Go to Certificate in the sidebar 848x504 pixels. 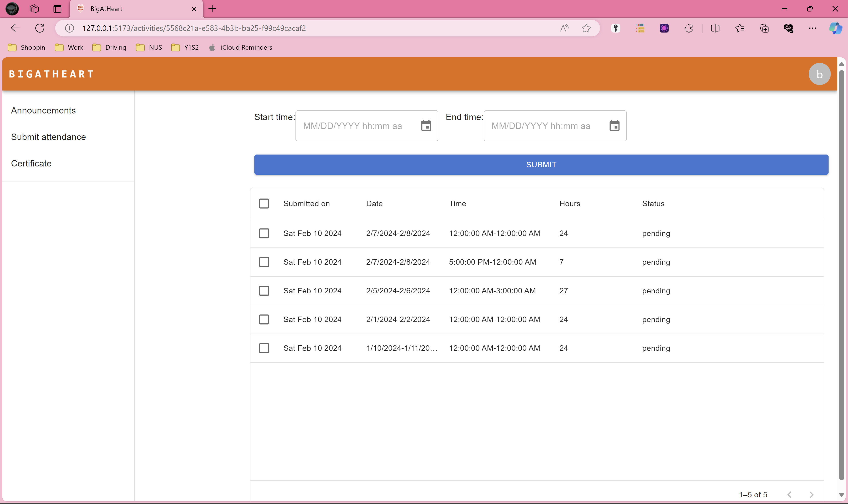31,163
